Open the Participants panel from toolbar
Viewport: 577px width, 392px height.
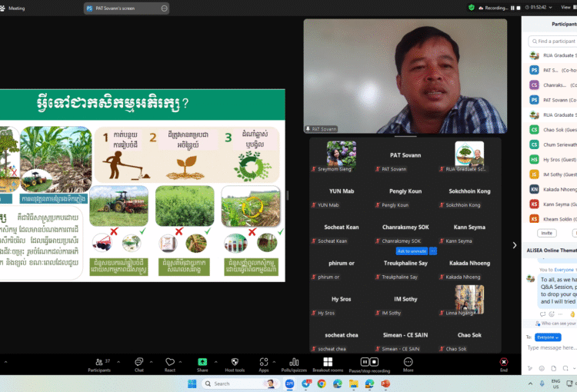point(98,363)
